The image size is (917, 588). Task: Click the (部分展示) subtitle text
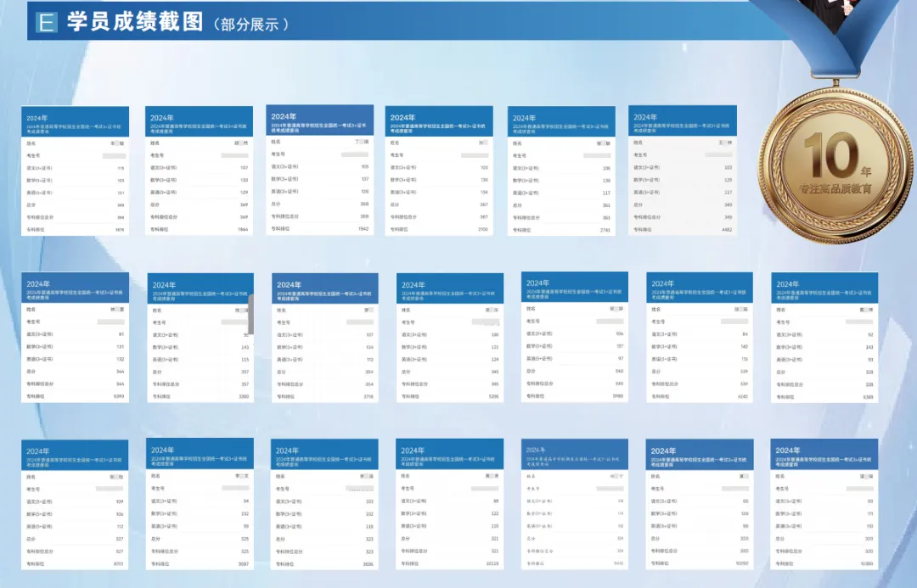click(251, 24)
